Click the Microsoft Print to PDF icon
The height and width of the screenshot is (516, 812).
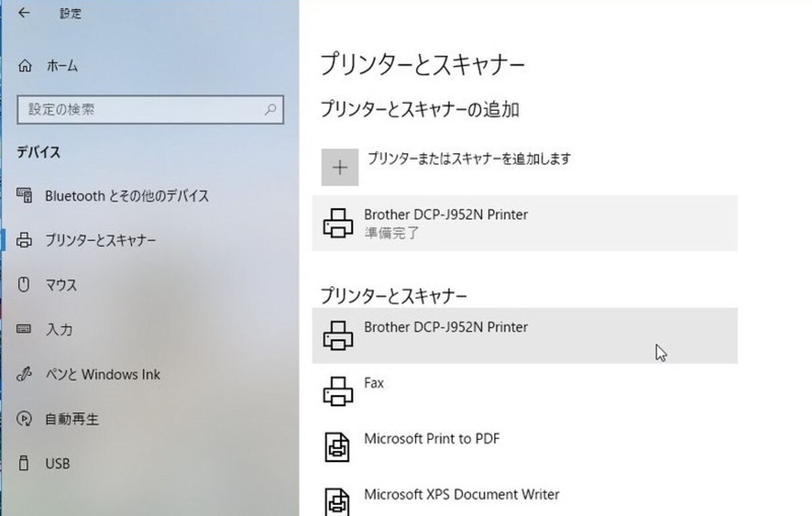pos(338,447)
